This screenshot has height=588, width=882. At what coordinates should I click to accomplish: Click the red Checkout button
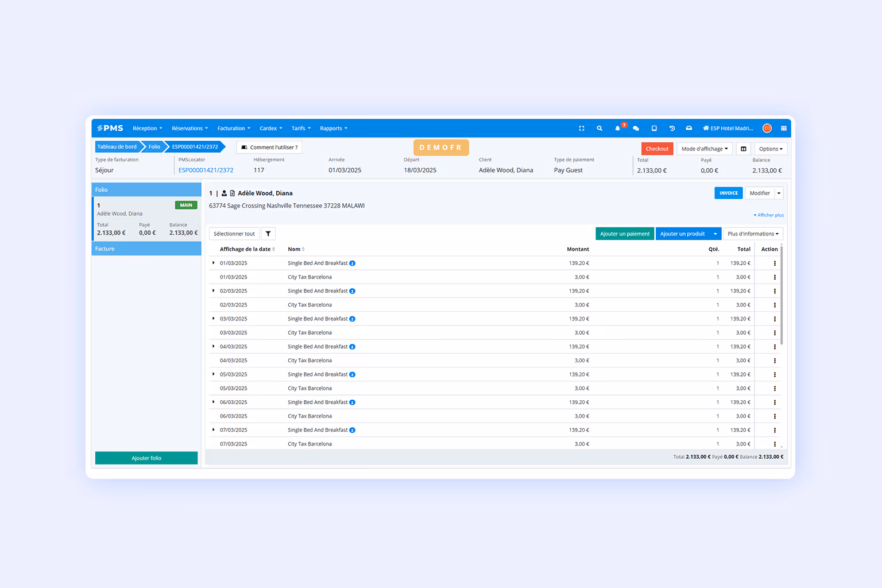657,149
